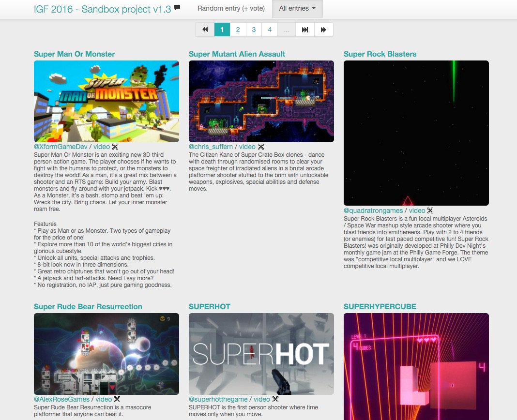Screen dimensions: 517x420
Task: Watch the video for SUPERHOT
Action: 262,399
